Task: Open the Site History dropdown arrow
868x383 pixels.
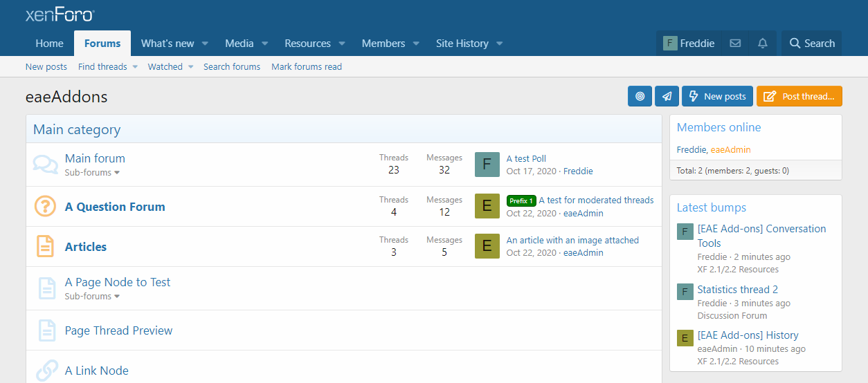Action: coord(499,44)
